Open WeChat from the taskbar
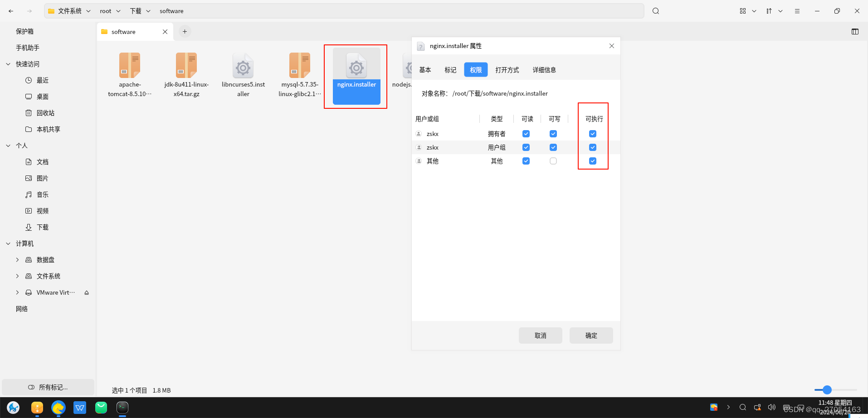The width and height of the screenshot is (868, 418). point(101,408)
